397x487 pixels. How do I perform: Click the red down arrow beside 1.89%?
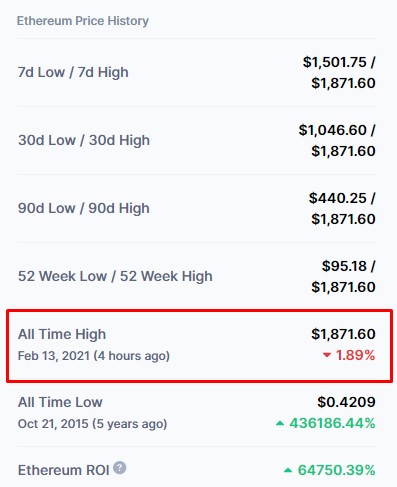pos(327,355)
